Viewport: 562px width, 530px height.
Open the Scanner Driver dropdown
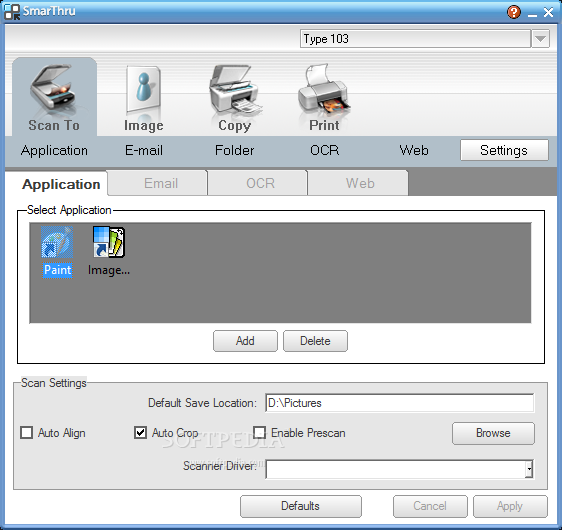pos(529,469)
